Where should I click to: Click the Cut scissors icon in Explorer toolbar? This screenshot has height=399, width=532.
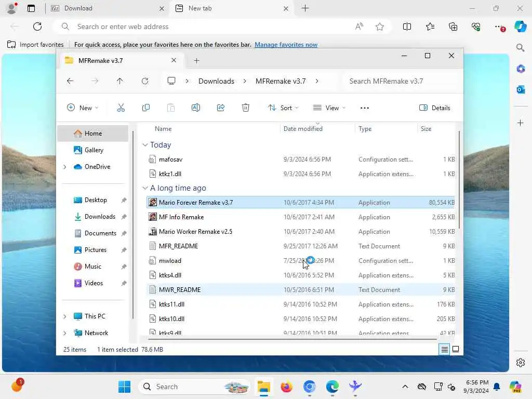point(121,108)
